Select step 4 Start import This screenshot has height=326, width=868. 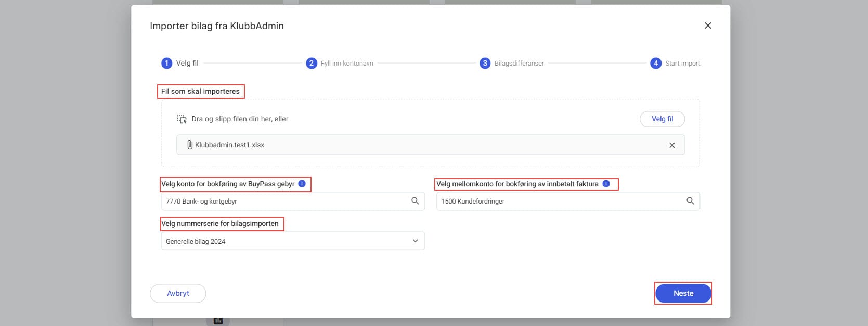pyautogui.click(x=656, y=63)
